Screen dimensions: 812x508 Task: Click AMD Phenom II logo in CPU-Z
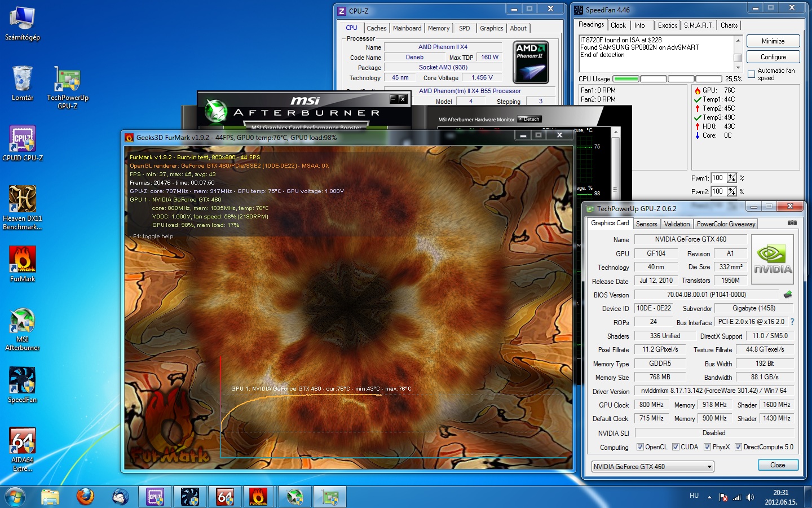pos(531,62)
